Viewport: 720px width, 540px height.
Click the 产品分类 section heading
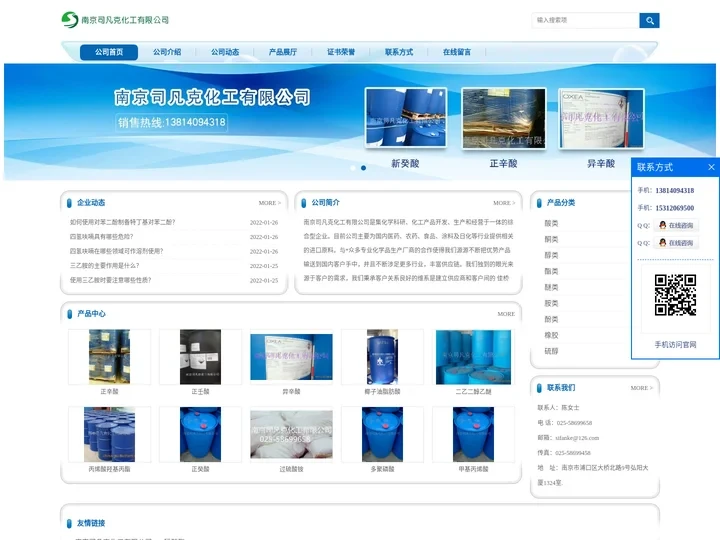(x=561, y=202)
